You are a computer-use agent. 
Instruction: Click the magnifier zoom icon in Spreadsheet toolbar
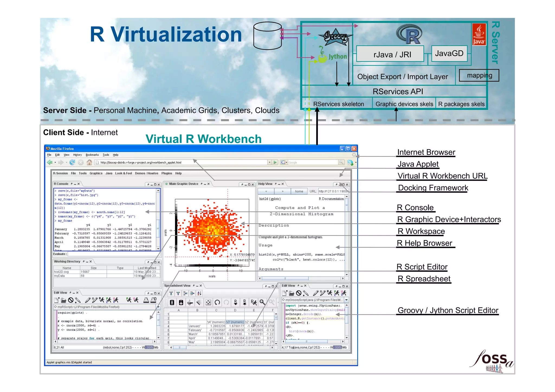coord(262,302)
